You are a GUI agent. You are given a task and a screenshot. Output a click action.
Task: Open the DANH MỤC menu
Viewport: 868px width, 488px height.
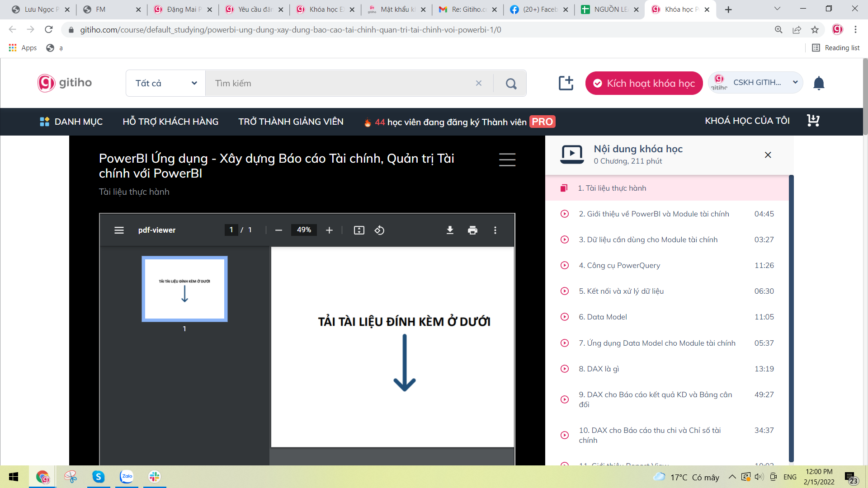71,122
